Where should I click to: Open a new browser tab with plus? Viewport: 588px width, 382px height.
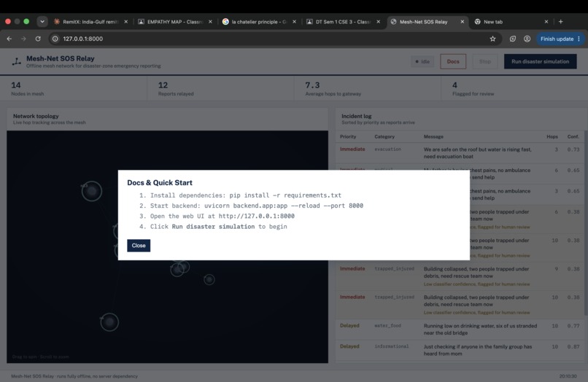(x=560, y=22)
